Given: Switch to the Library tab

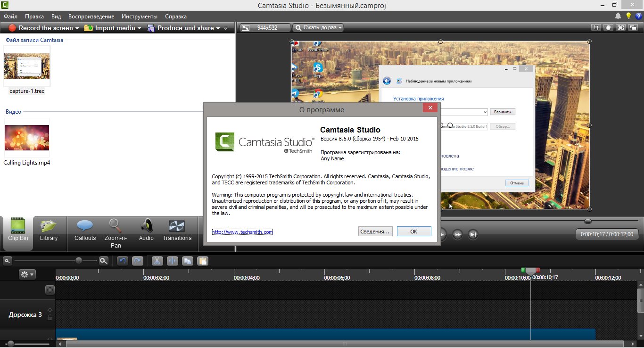Looking at the screenshot, I should pyautogui.click(x=49, y=230).
